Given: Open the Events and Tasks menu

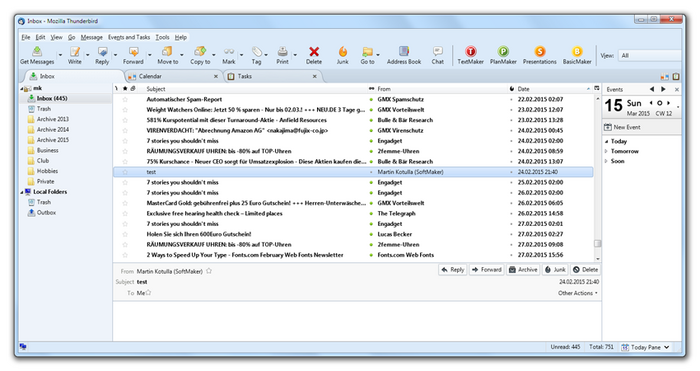Looking at the screenshot, I should click(129, 37).
